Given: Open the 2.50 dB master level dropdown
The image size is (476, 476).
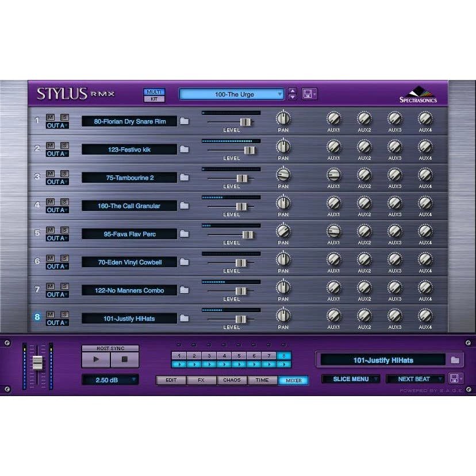Looking at the screenshot, I should click(x=110, y=380).
